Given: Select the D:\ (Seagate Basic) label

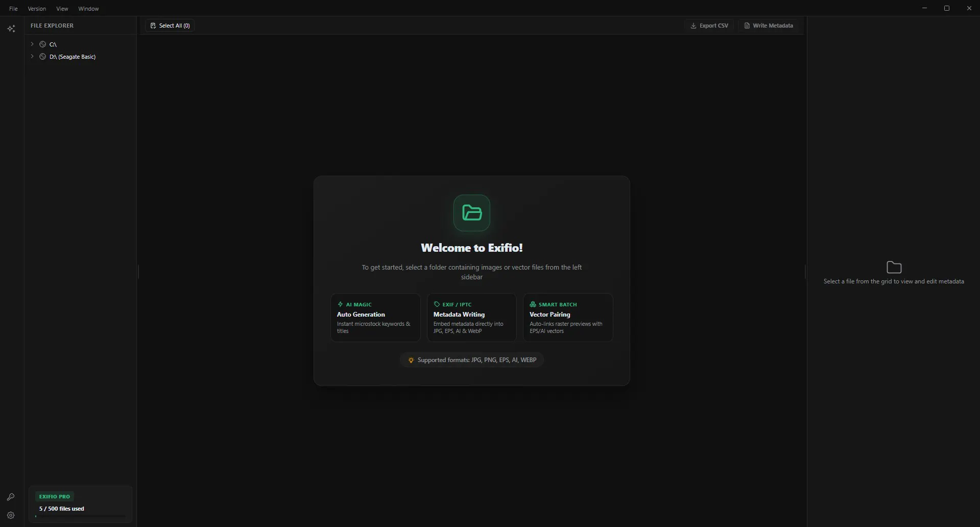Looking at the screenshot, I should (73, 57).
